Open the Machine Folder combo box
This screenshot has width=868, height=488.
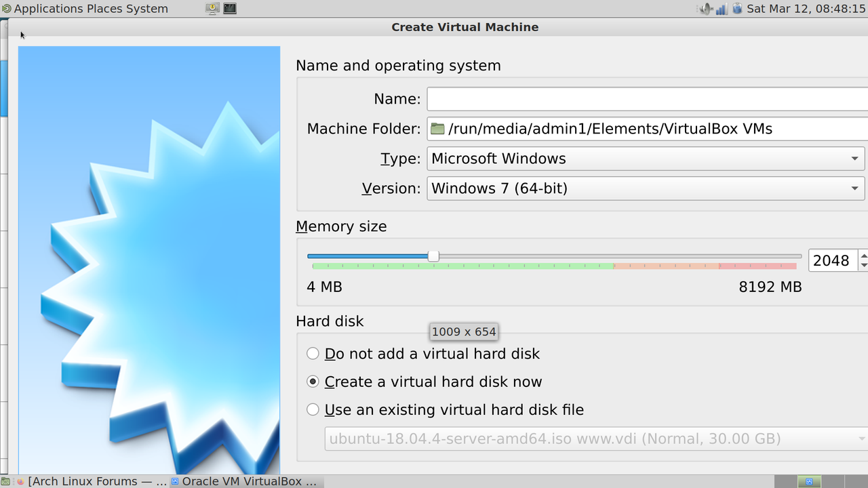click(x=647, y=129)
